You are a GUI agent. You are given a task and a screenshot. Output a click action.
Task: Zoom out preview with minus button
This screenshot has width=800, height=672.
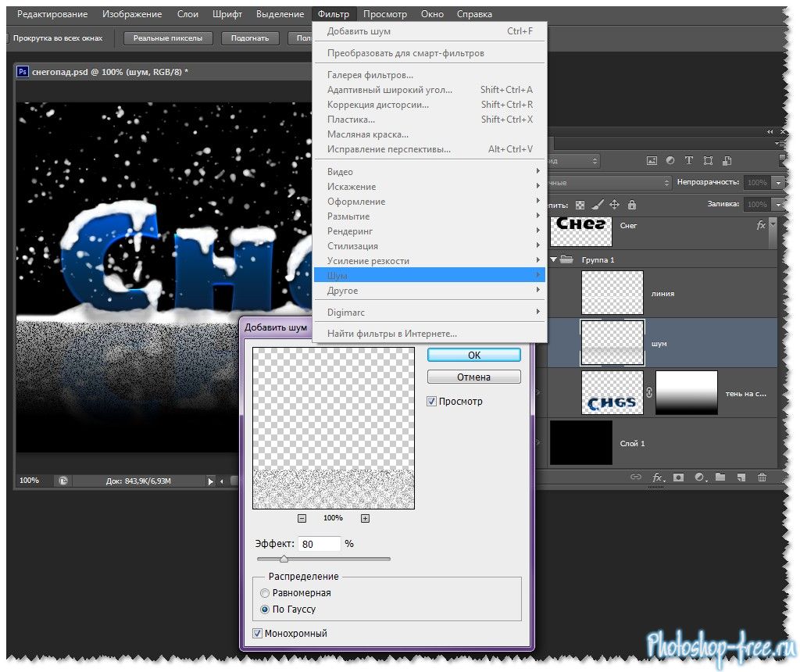pos(302,518)
